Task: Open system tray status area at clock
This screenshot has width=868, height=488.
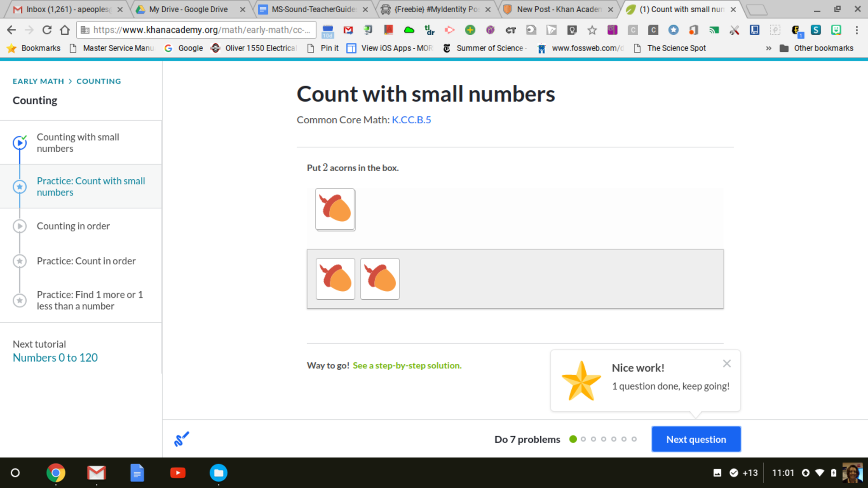Action: tap(783, 473)
